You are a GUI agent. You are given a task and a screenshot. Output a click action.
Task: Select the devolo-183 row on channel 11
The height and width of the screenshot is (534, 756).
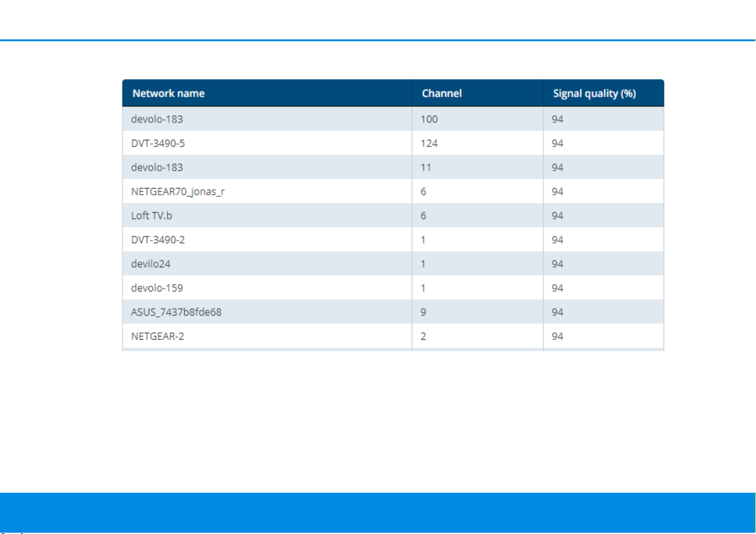pos(393,168)
